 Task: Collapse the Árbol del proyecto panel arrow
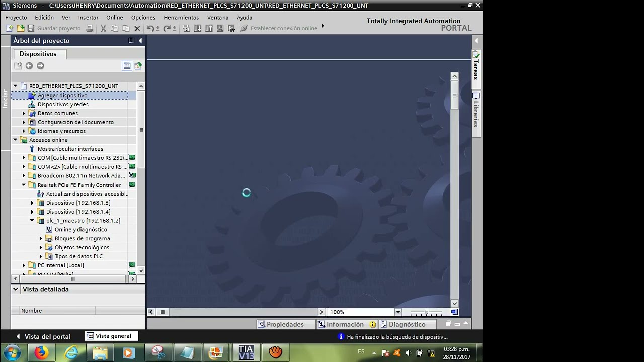pos(140,40)
